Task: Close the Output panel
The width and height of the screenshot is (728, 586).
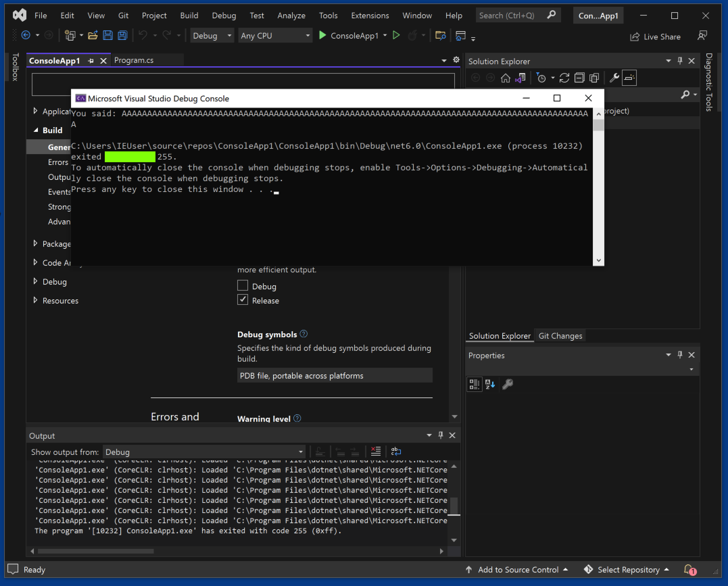Action: point(452,435)
